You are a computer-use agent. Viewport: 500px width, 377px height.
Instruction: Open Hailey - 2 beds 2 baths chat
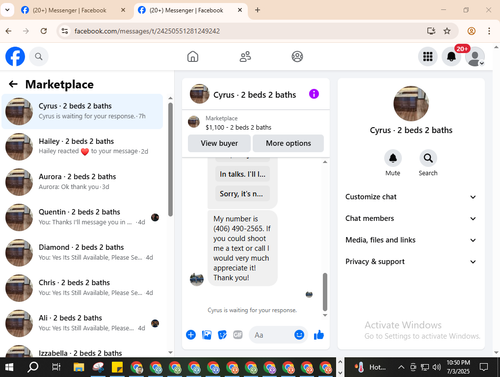tap(82, 146)
